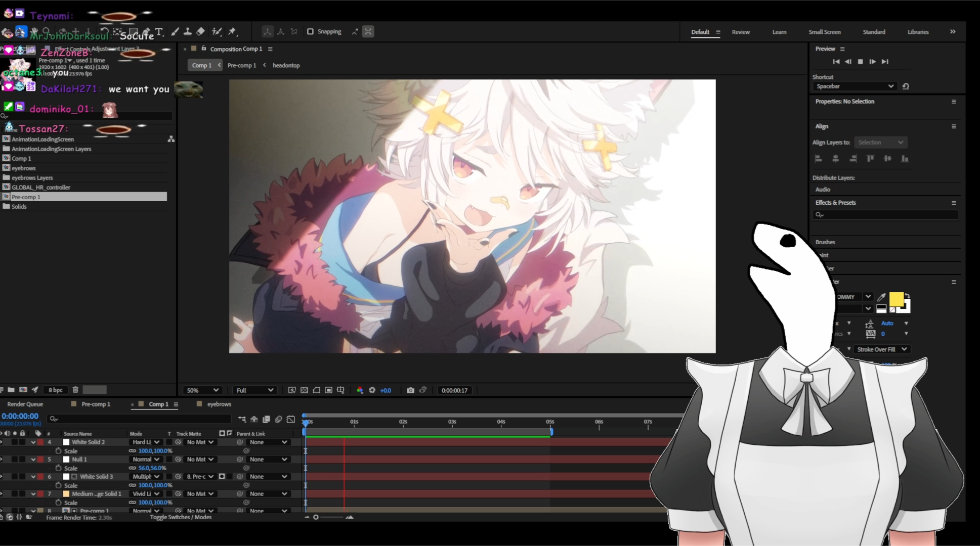Toggle the transparency grid in viewer
The image size is (980, 546).
click(304, 390)
